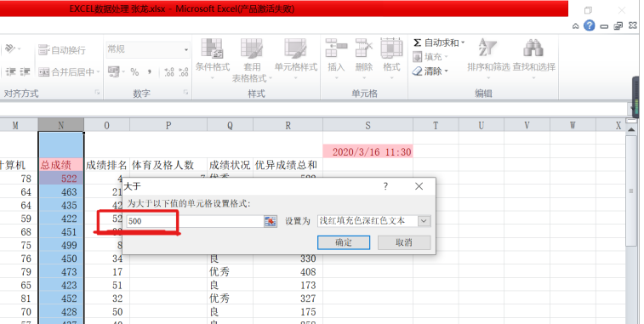The width and height of the screenshot is (644, 324).
Task: Expand the number format (常规) dropdown
Action: [x=186, y=49]
